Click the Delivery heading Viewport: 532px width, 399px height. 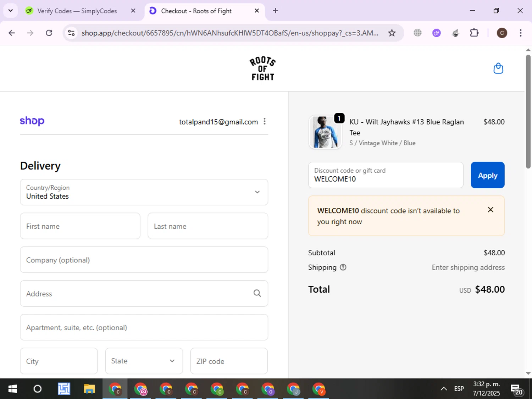pos(40,166)
